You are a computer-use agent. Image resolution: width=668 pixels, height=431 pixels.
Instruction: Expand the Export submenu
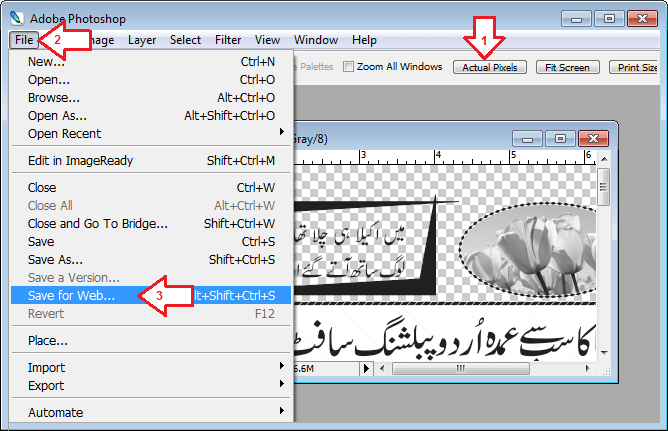click(151, 385)
